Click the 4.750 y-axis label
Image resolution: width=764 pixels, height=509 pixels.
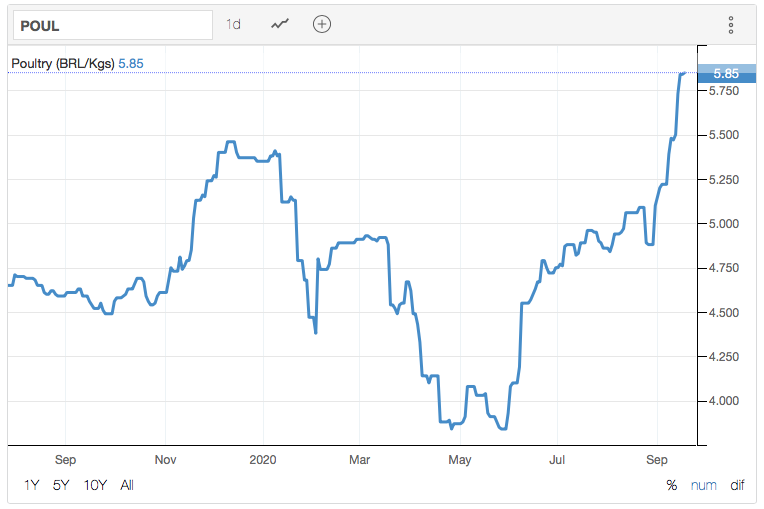click(724, 268)
